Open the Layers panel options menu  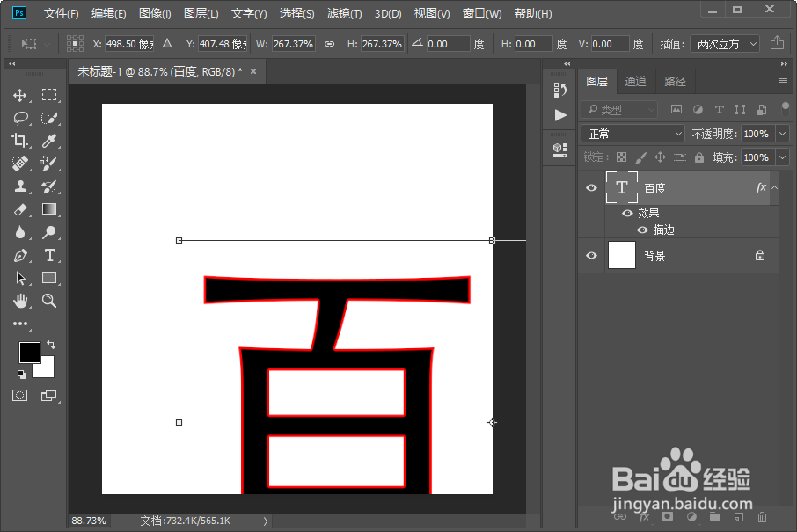tap(782, 81)
